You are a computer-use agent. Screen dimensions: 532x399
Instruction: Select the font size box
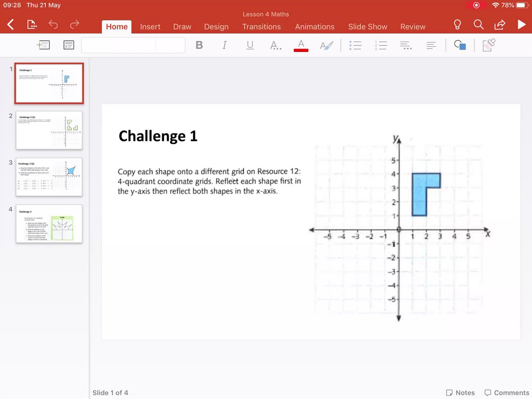tap(170, 45)
